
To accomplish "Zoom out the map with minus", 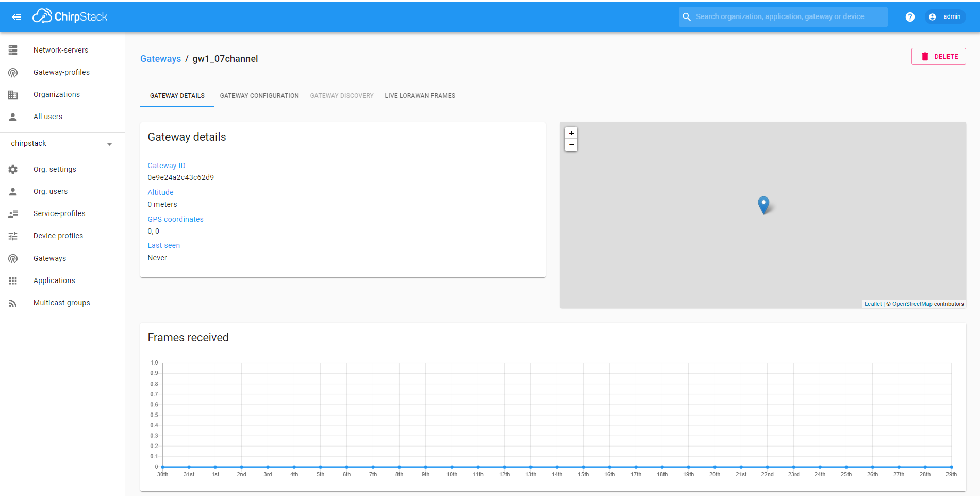I will 571,145.
